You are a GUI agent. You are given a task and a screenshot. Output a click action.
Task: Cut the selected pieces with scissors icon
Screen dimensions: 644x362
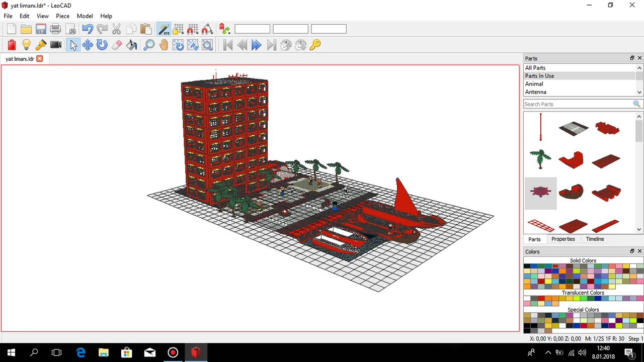[x=117, y=29]
